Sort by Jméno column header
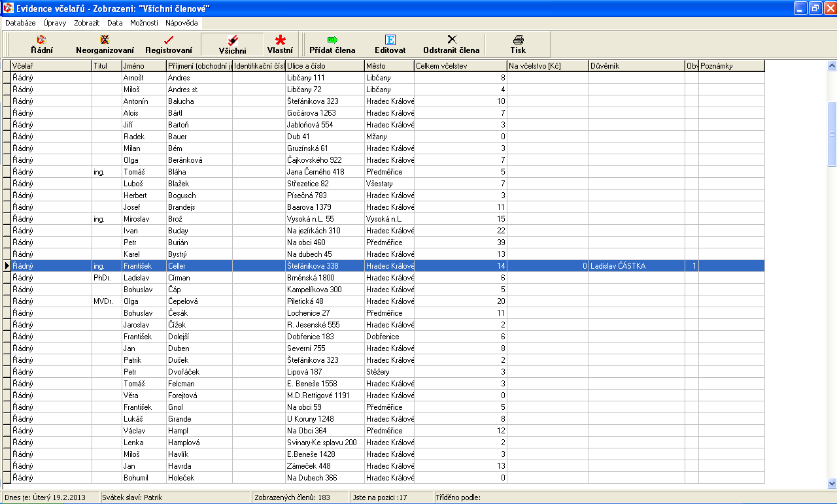The height and width of the screenshot is (504, 837). click(x=144, y=66)
